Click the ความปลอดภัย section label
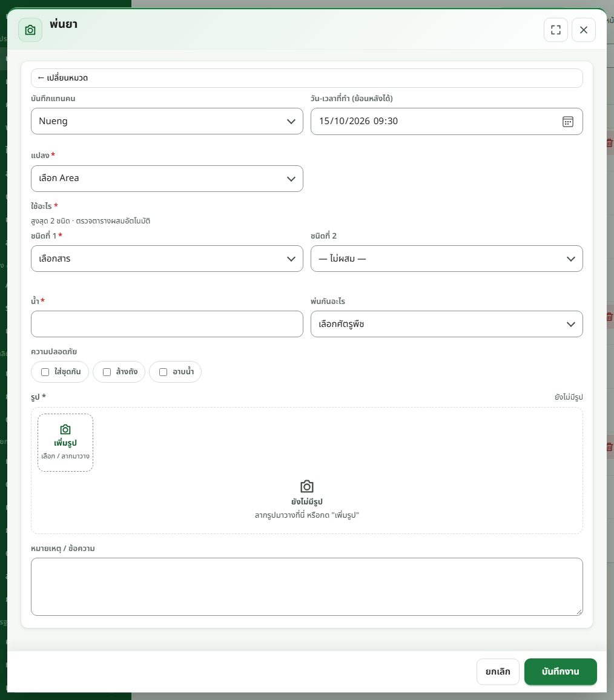 click(x=53, y=352)
